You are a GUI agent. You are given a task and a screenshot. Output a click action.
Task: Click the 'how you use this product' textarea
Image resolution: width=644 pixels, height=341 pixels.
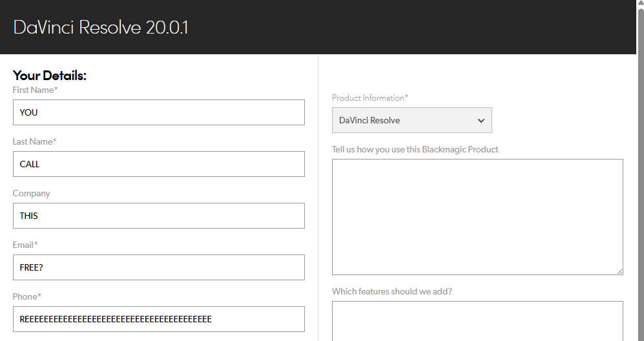click(477, 216)
